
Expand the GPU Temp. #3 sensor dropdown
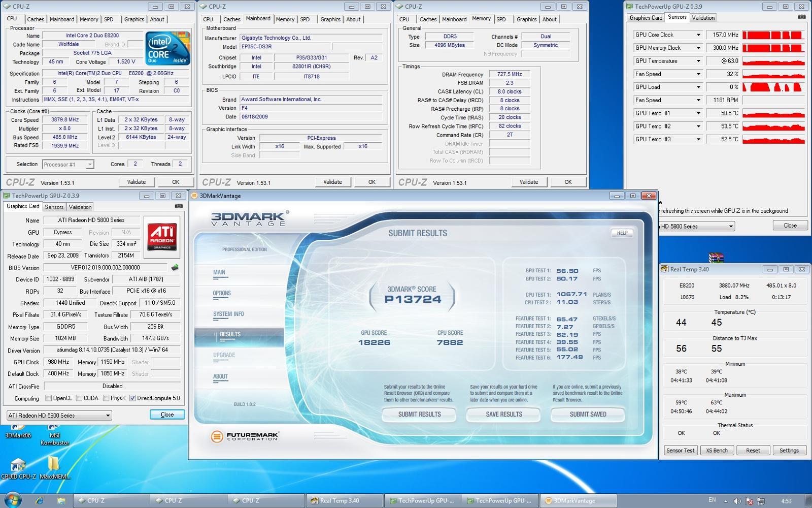coord(698,139)
